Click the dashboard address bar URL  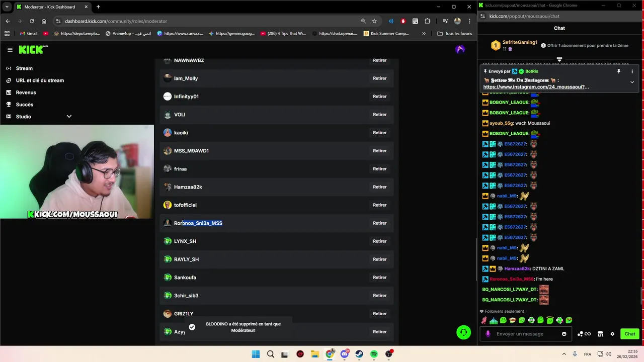click(116, 21)
